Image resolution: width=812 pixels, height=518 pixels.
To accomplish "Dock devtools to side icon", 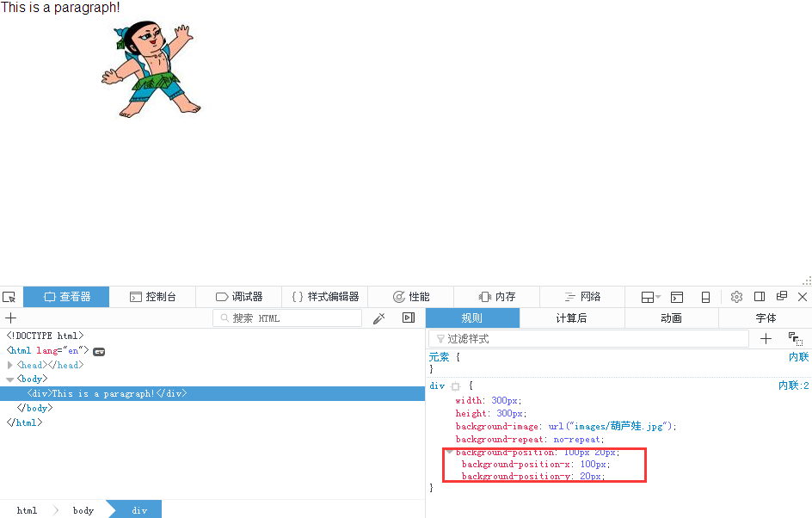I will [x=760, y=297].
